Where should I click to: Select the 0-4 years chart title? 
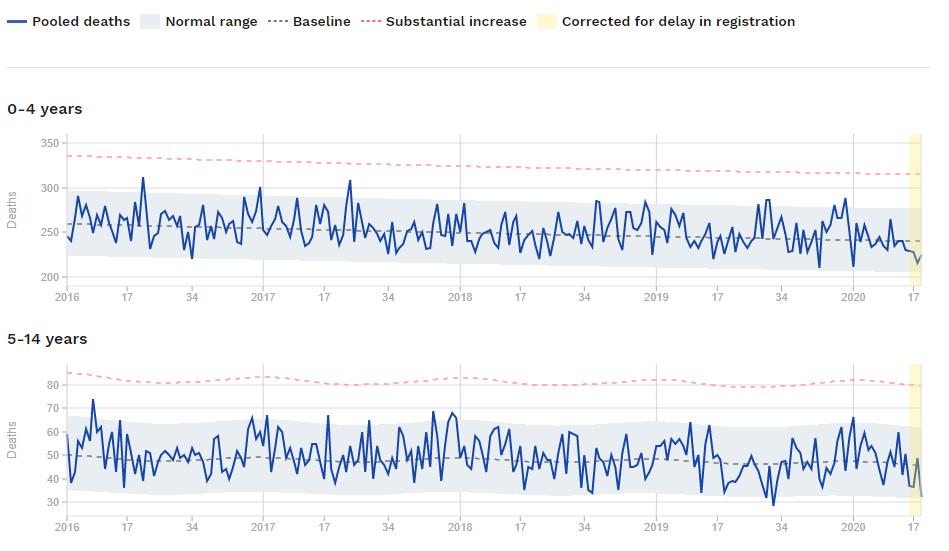[45, 109]
